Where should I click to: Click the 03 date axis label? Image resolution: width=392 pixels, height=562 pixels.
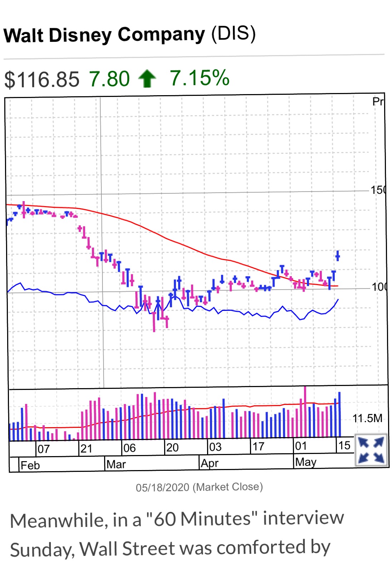point(215,447)
